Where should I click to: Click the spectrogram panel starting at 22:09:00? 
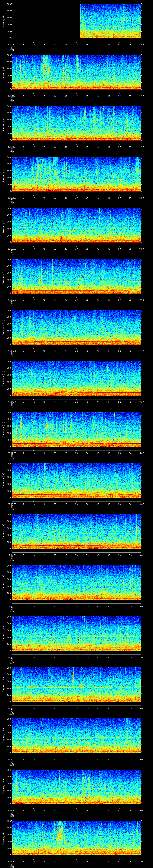click(76, 276)
